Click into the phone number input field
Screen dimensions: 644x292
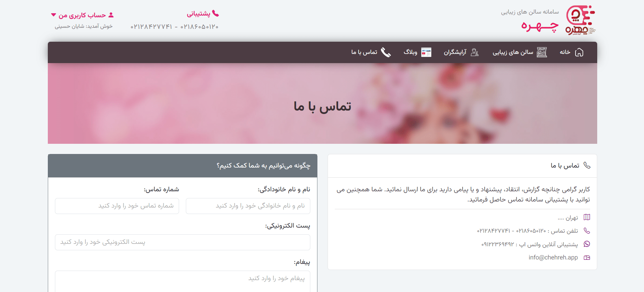tap(117, 206)
